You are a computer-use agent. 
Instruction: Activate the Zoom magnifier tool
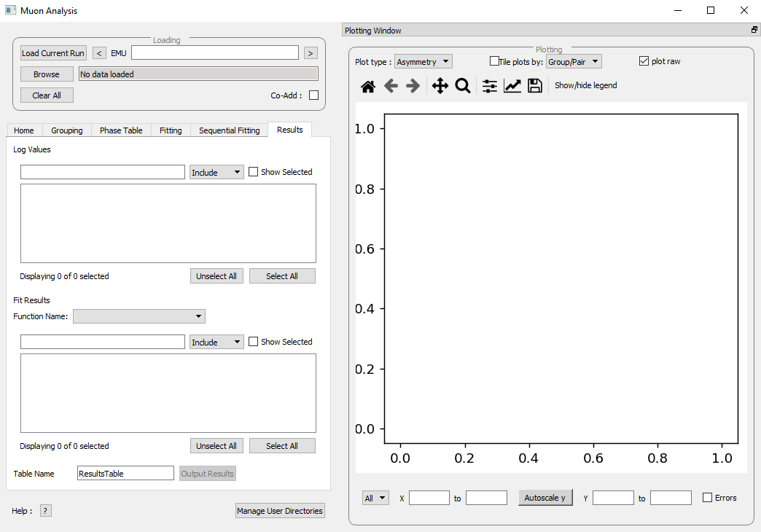coord(463,86)
